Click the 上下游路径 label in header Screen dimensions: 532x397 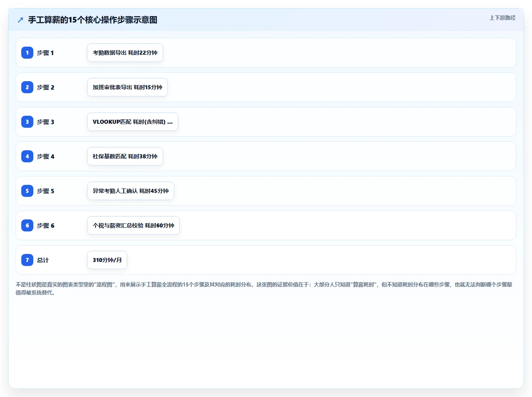coord(502,18)
